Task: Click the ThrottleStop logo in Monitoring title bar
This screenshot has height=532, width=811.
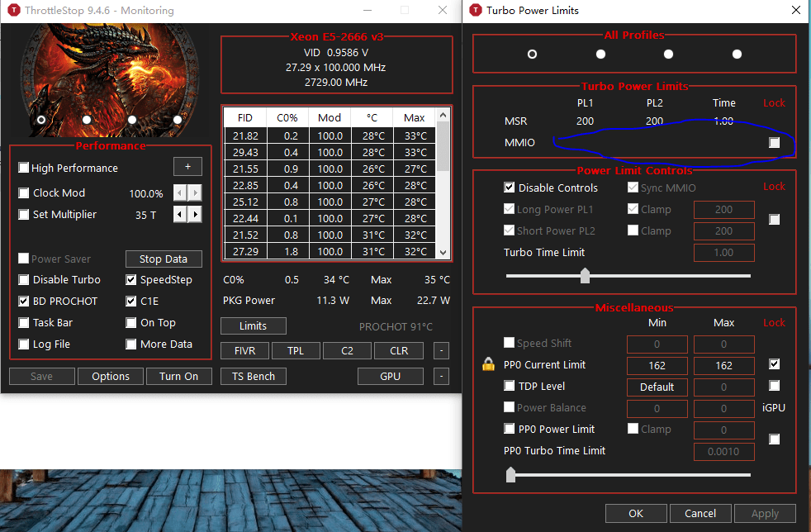Action: point(14,11)
